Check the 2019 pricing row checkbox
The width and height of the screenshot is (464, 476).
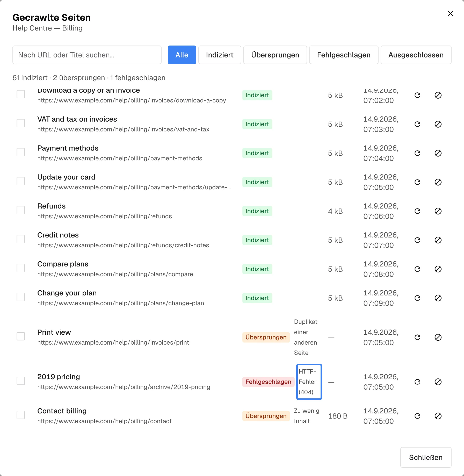coord(21,381)
